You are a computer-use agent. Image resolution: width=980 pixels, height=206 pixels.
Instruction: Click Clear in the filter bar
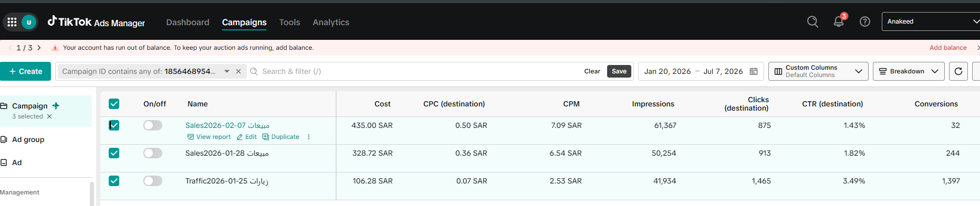pos(592,71)
